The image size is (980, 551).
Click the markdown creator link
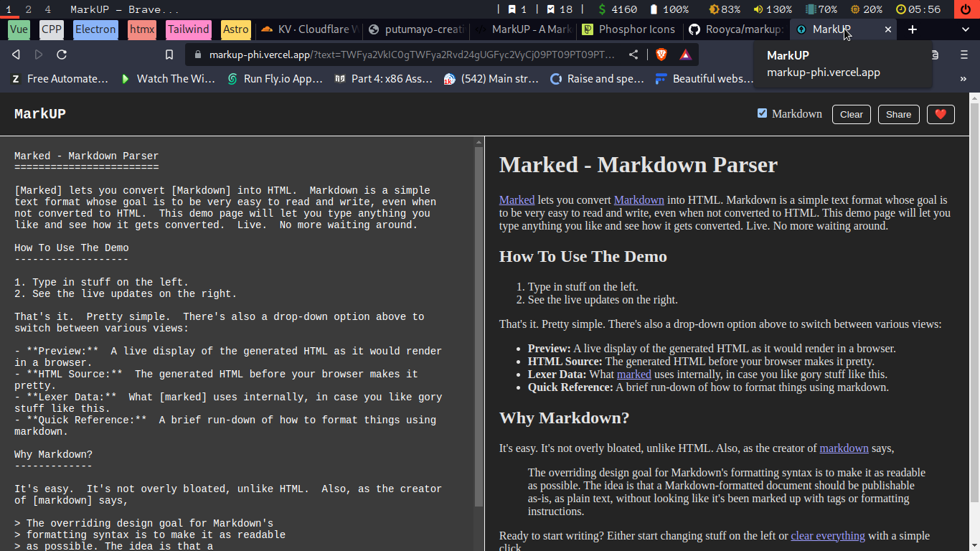click(844, 448)
